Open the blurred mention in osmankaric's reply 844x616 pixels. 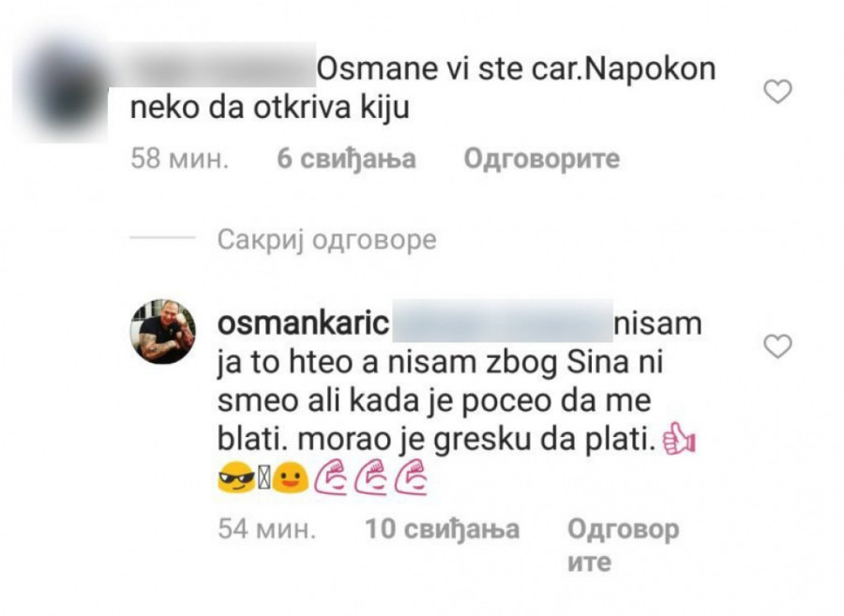(503, 322)
